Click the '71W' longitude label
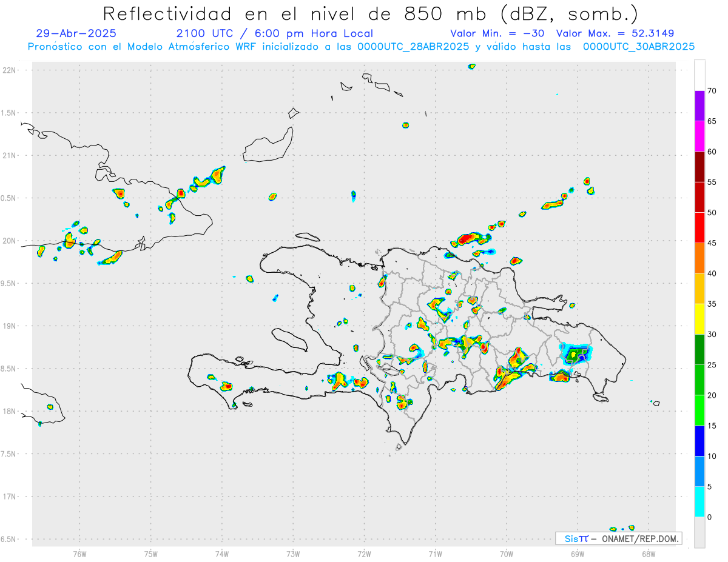The image size is (728, 562). pyautogui.click(x=435, y=554)
